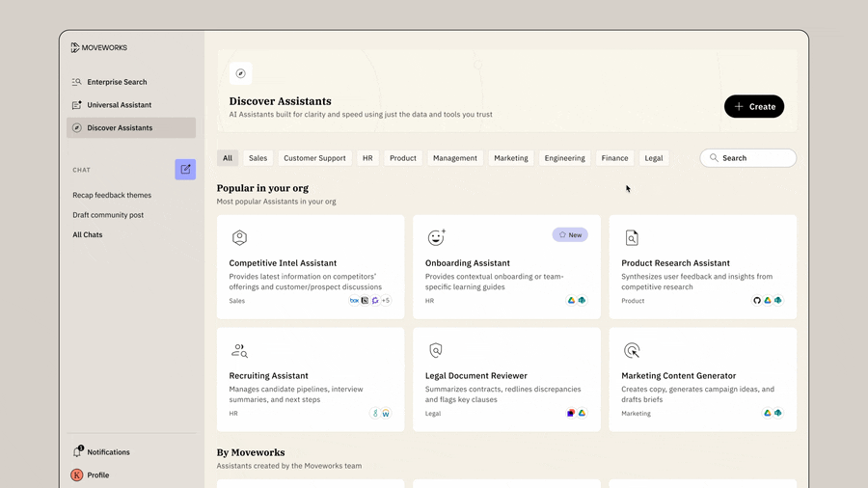The height and width of the screenshot is (488, 868).
Task: Switch to the Engineering filter
Action: pos(564,158)
